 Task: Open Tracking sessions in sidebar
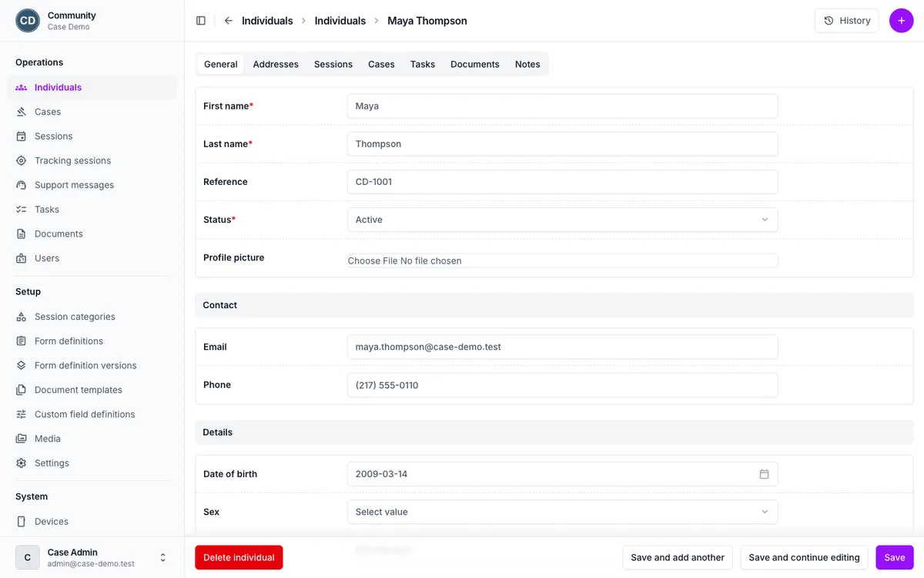(92, 160)
